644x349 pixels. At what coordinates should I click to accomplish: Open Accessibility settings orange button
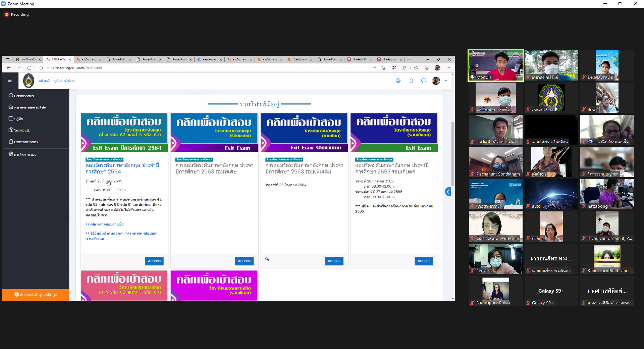36,295
